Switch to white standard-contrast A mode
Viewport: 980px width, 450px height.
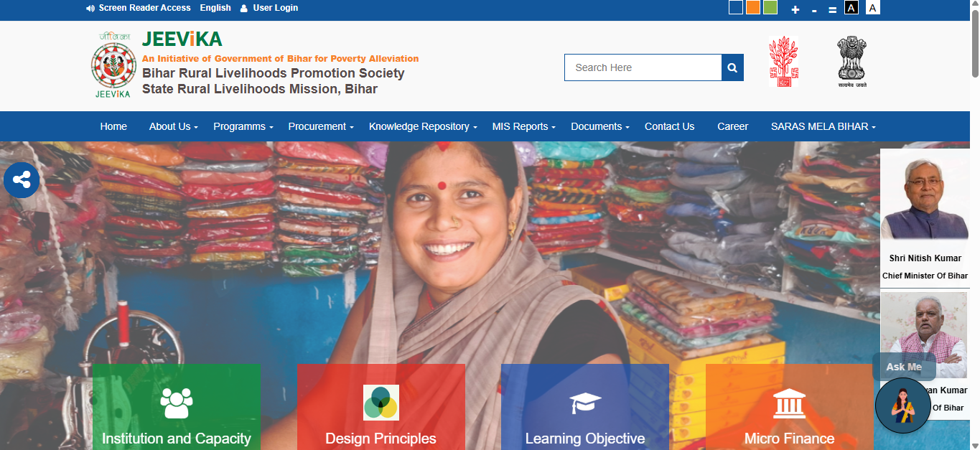[873, 8]
